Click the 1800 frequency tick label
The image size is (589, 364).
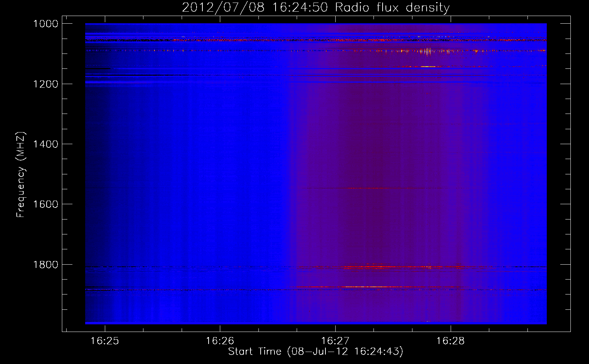coord(46,265)
